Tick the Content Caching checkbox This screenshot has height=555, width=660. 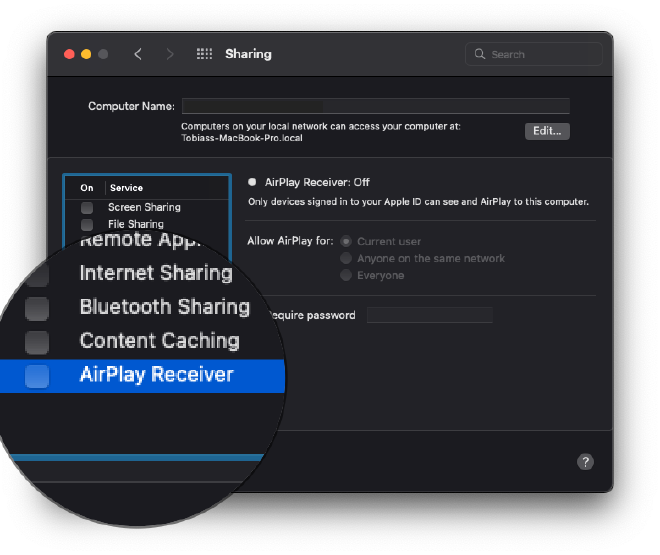(x=37, y=342)
